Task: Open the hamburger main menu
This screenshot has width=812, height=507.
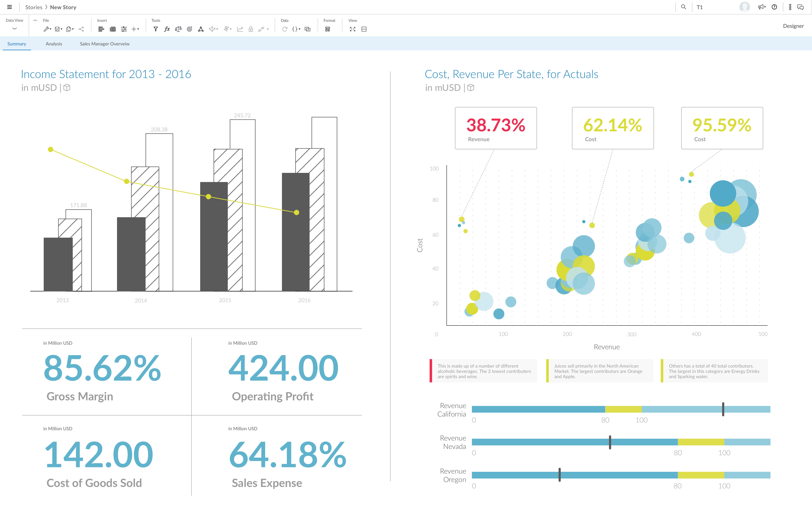Action: (9, 7)
